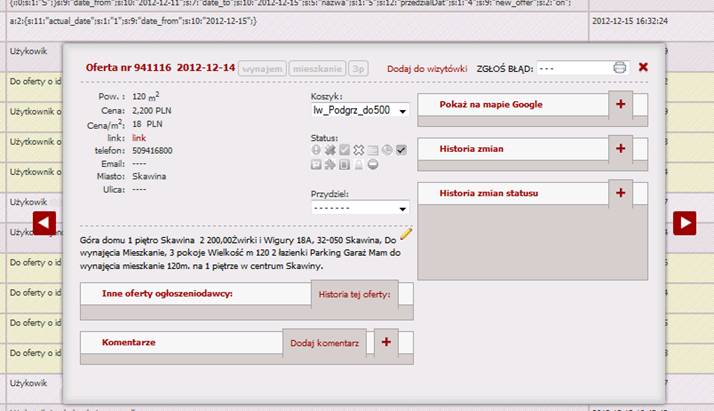Click Inne oferty ogłoszeniodawcy header
714x411 pixels.
click(x=167, y=294)
